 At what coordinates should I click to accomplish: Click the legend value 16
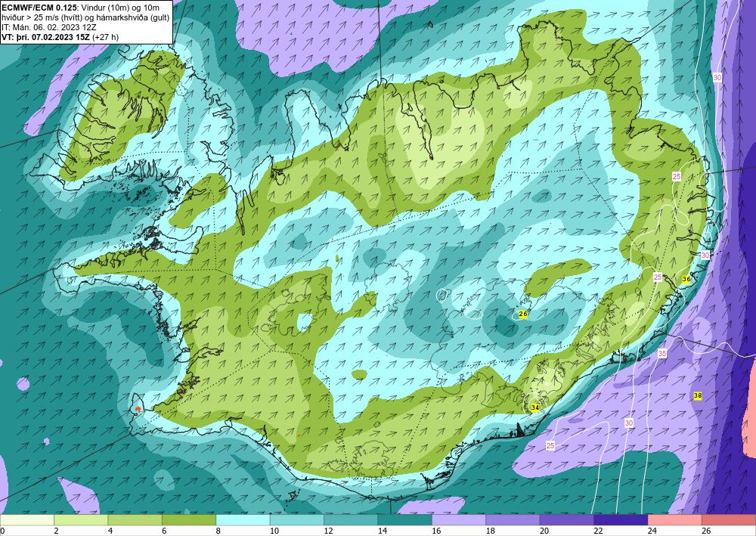coord(436,531)
